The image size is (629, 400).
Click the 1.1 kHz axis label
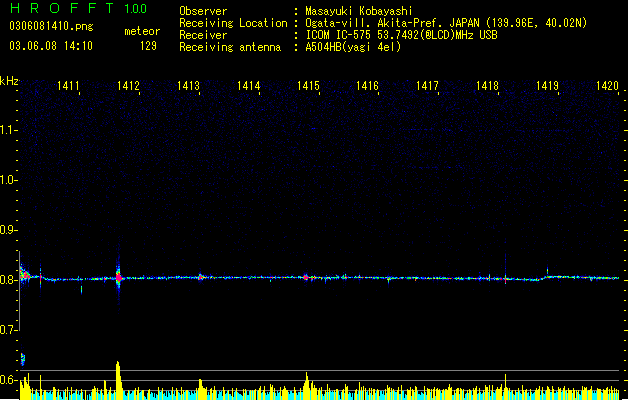pos(8,130)
